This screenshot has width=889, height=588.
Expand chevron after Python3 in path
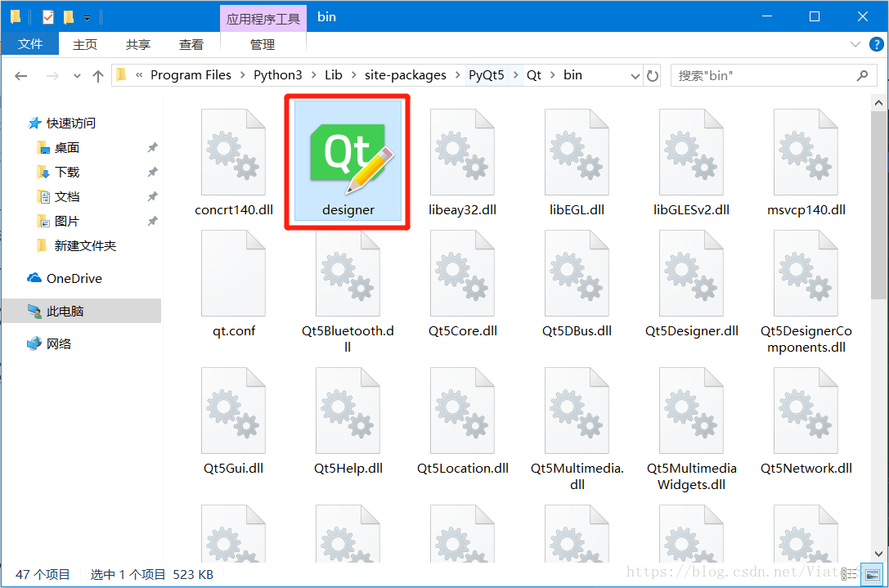pos(313,75)
